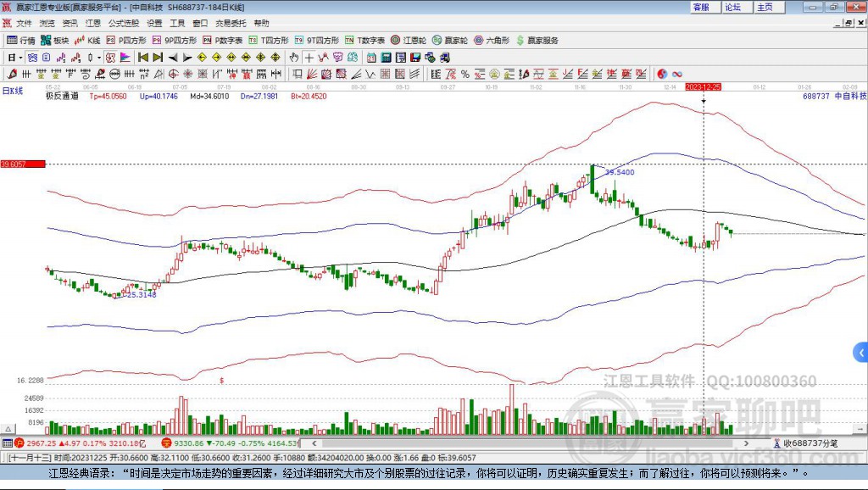Open the 9P四方形 tool
This screenshot has height=490, width=868.
tap(175, 41)
